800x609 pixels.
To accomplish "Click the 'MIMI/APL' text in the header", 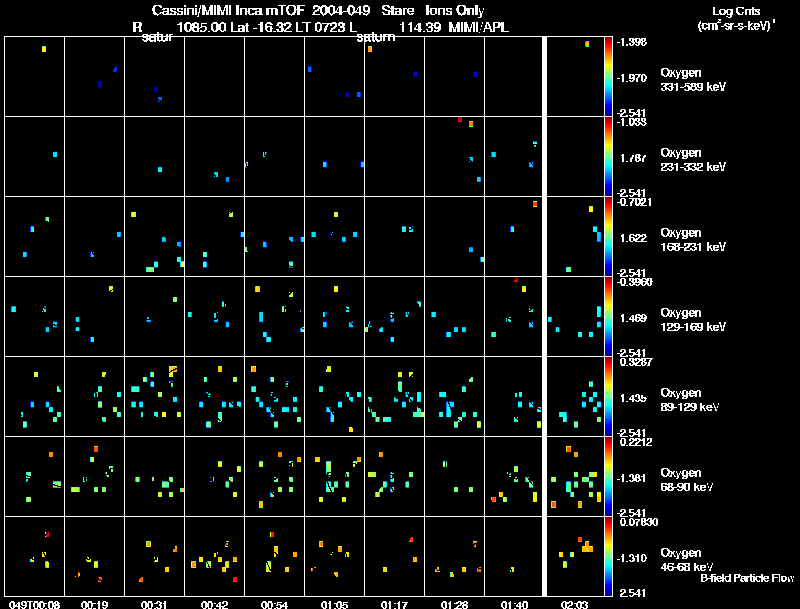I will coord(478,27).
